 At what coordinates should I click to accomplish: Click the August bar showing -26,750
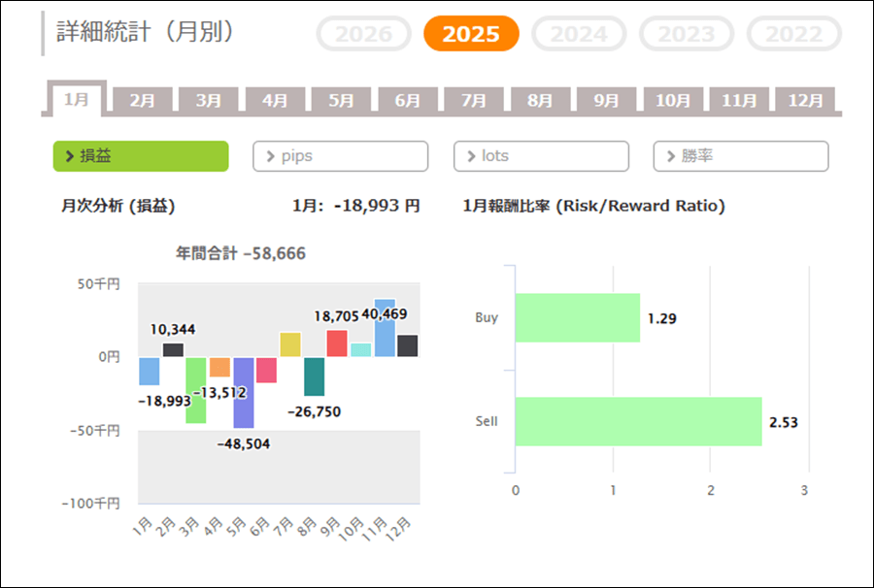314,376
